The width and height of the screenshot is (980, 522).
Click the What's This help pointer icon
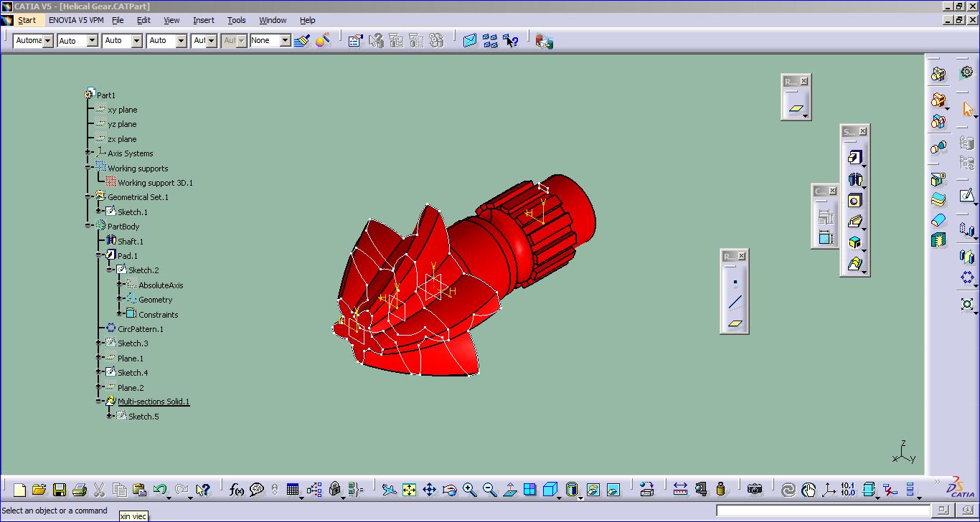coord(203,490)
